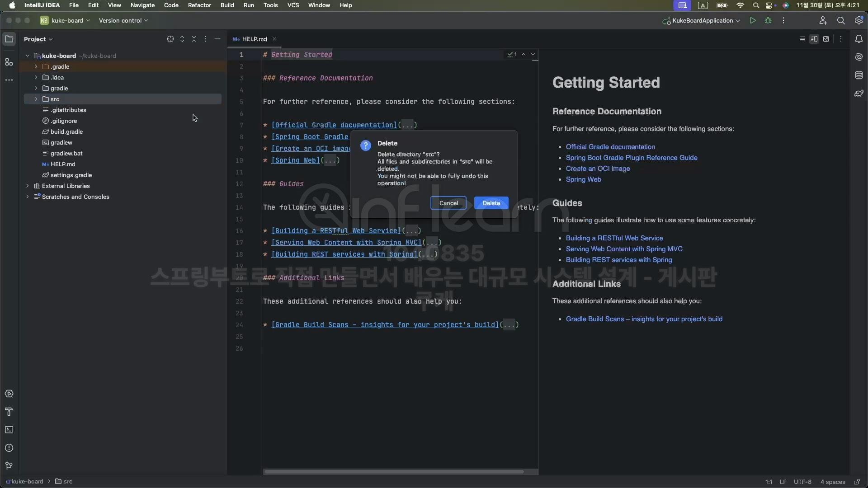The width and height of the screenshot is (868, 488).
Task: Open the Git version control tool window
Action: coord(9,466)
